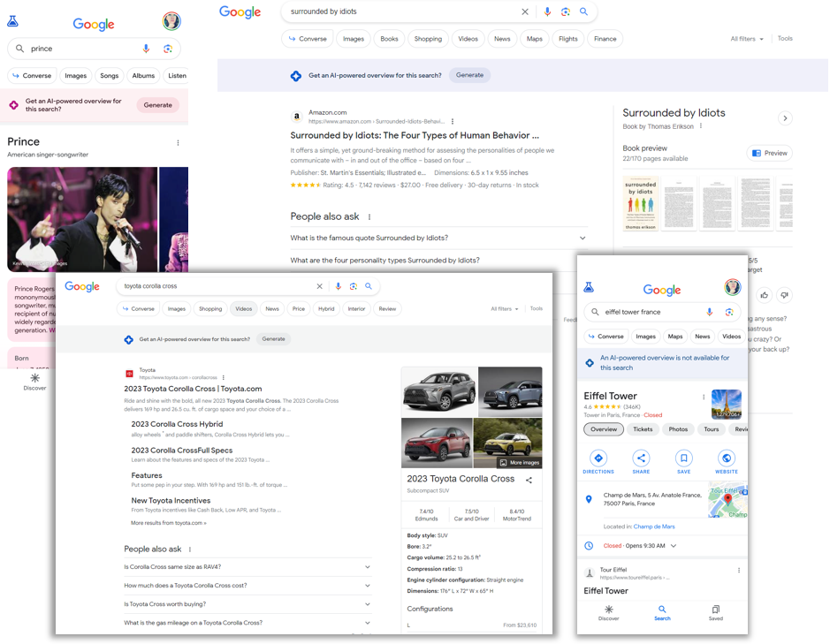Select Maps chip in eiffel tower window

(x=675, y=337)
